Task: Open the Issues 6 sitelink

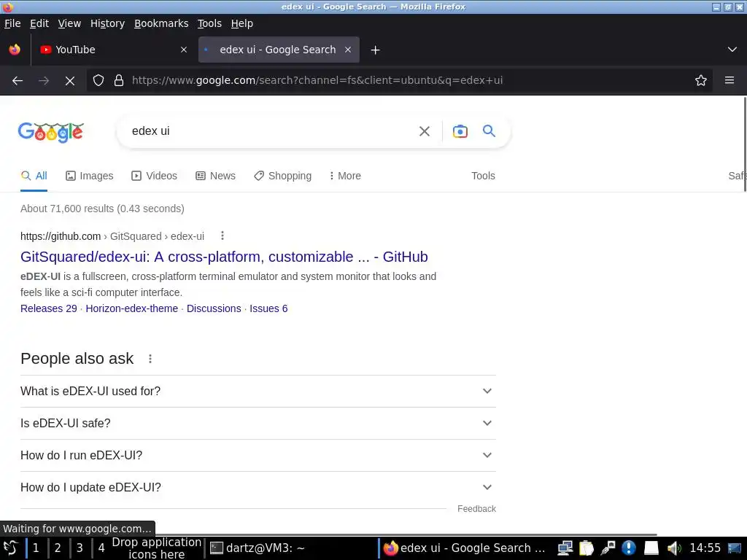Action: pyautogui.click(x=268, y=308)
